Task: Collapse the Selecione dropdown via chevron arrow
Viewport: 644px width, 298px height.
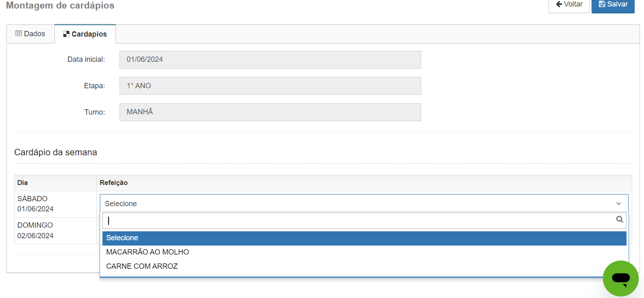Action: point(619,204)
